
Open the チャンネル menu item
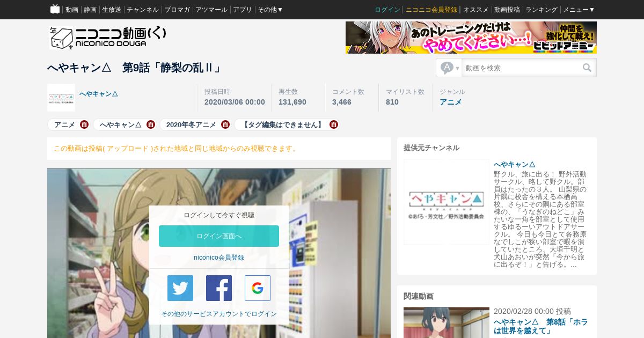tap(143, 10)
